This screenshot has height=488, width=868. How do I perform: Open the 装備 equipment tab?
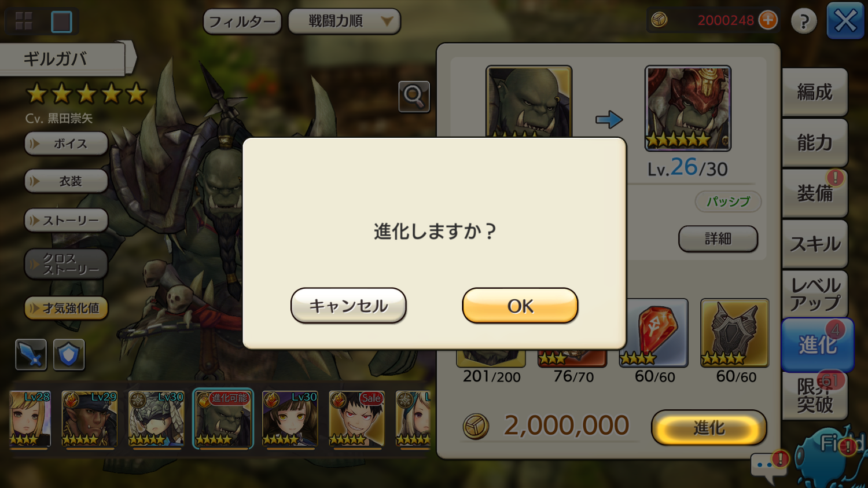pyautogui.click(x=815, y=193)
